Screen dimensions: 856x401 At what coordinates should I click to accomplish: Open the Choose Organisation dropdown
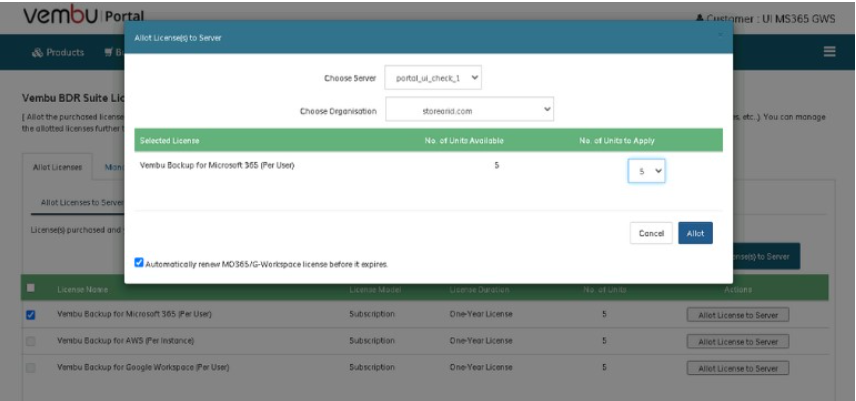coord(469,110)
